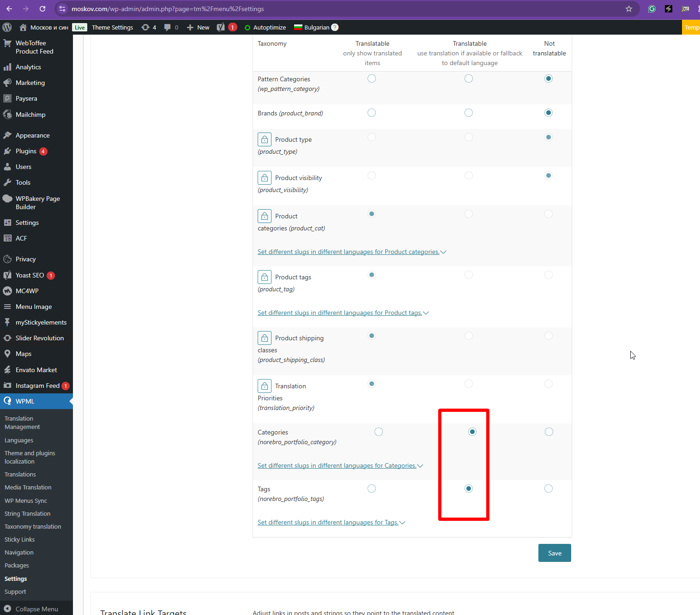Screen dimensions: 700x615
Task: Open Instagram Feed menu item
Action: click(37, 386)
